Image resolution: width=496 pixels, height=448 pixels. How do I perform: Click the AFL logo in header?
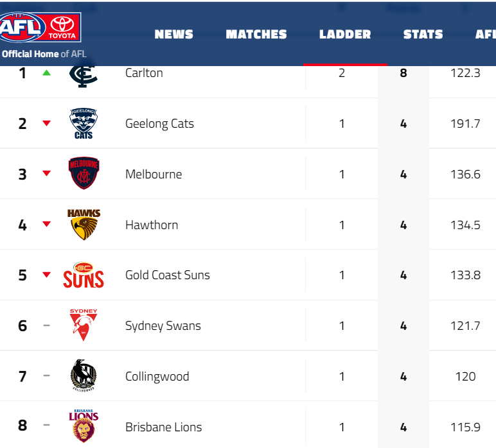22,27
